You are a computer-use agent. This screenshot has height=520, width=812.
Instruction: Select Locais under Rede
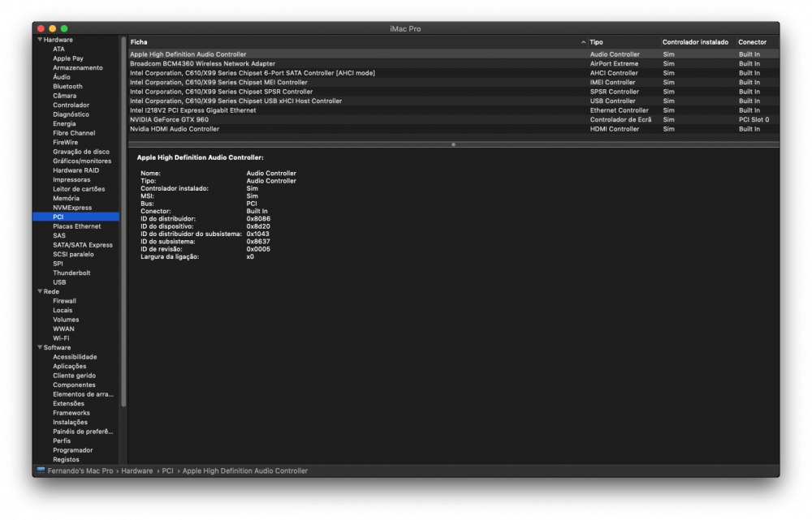[63, 310]
